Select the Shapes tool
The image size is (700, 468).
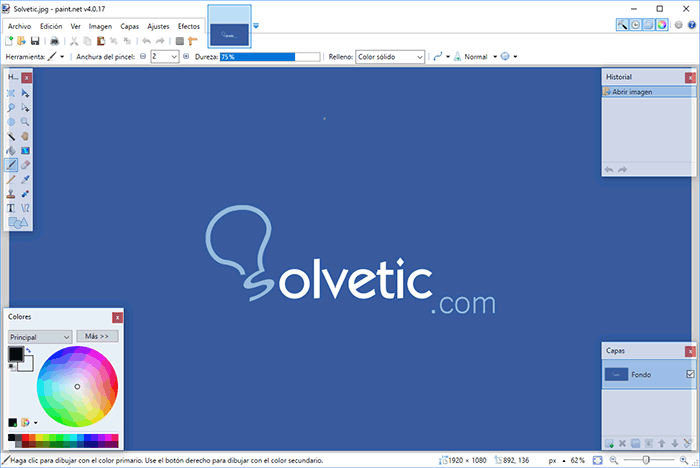[18, 222]
